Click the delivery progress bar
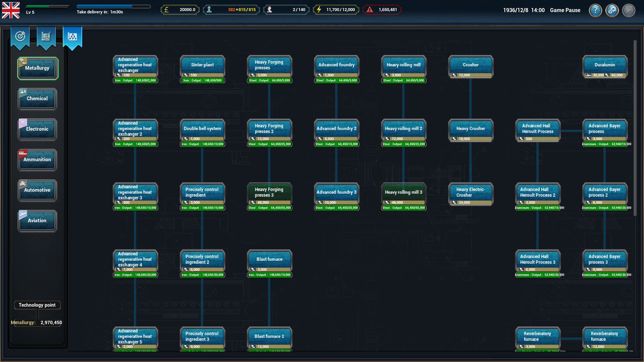 (113, 6)
